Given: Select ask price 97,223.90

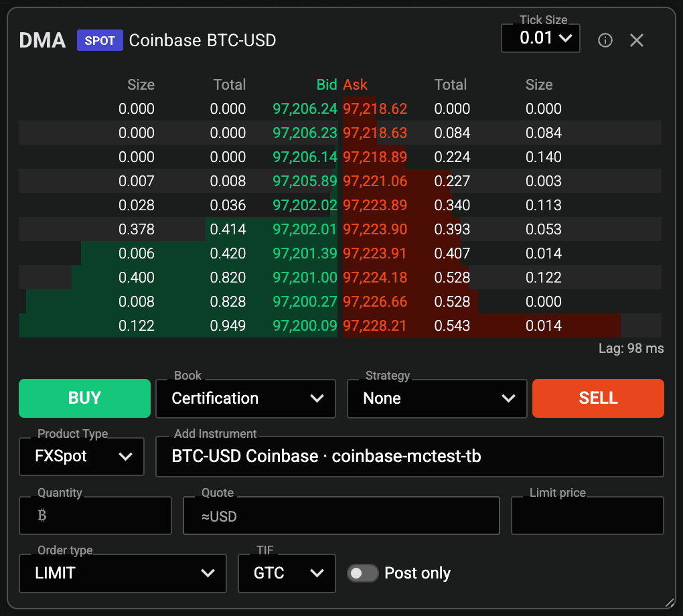Looking at the screenshot, I should tap(375, 229).
